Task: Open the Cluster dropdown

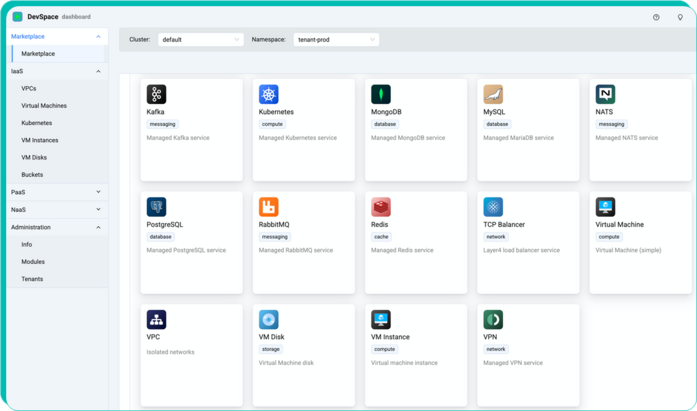Action: [x=200, y=40]
